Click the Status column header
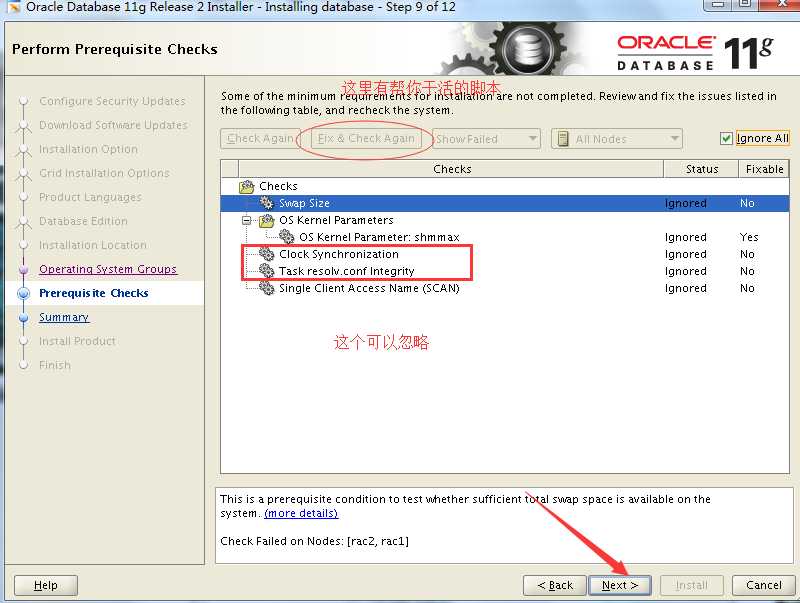The image size is (800, 603). pos(702,169)
